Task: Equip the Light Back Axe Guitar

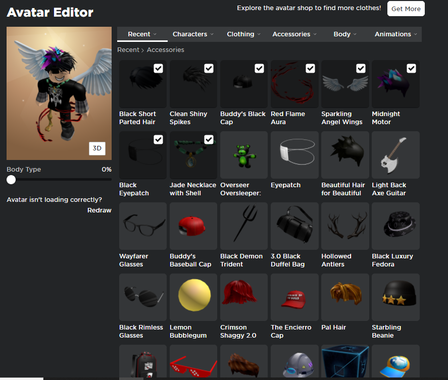Action: pyautogui.click(x=396, y=155)
